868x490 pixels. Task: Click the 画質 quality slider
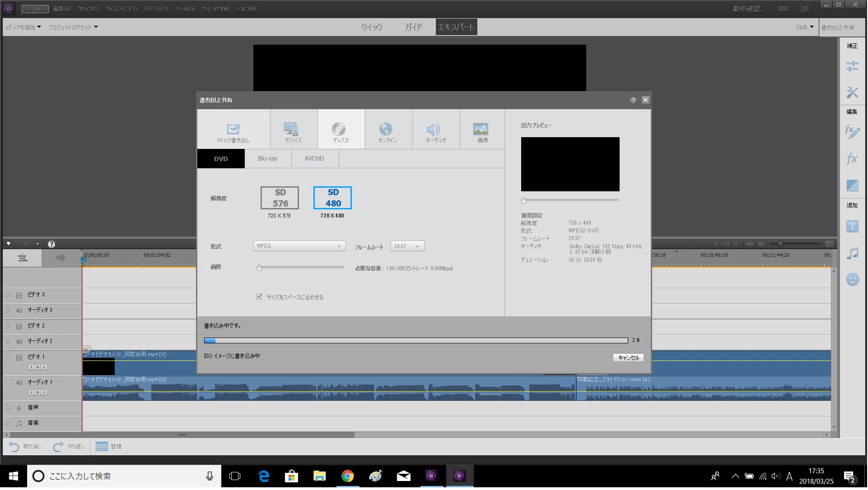tap(300, 268)
